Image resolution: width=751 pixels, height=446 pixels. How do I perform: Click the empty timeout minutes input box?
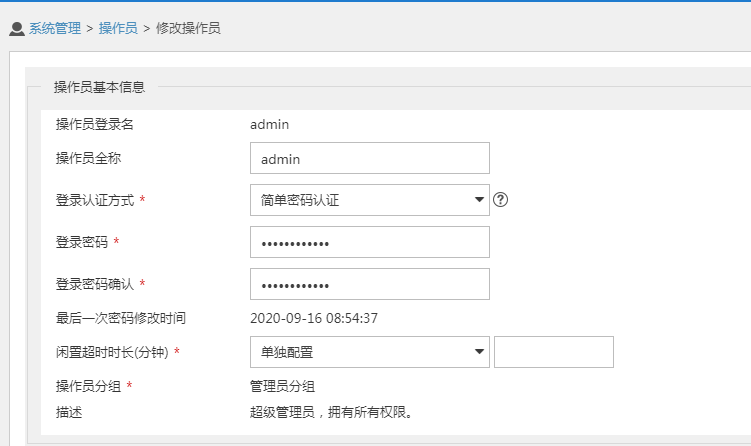coord(553,352)
